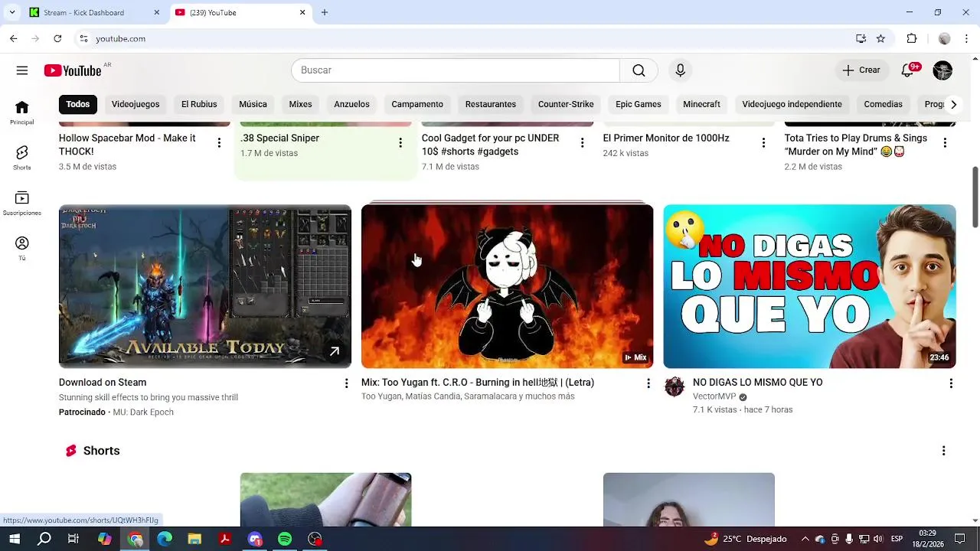Open Windows Start menu

tap(15, 539)
